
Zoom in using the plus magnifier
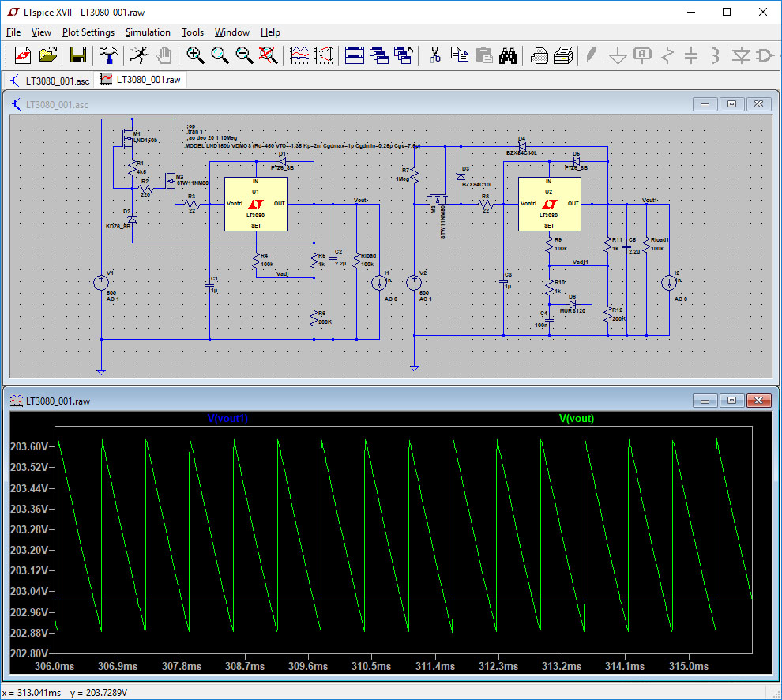195,55
